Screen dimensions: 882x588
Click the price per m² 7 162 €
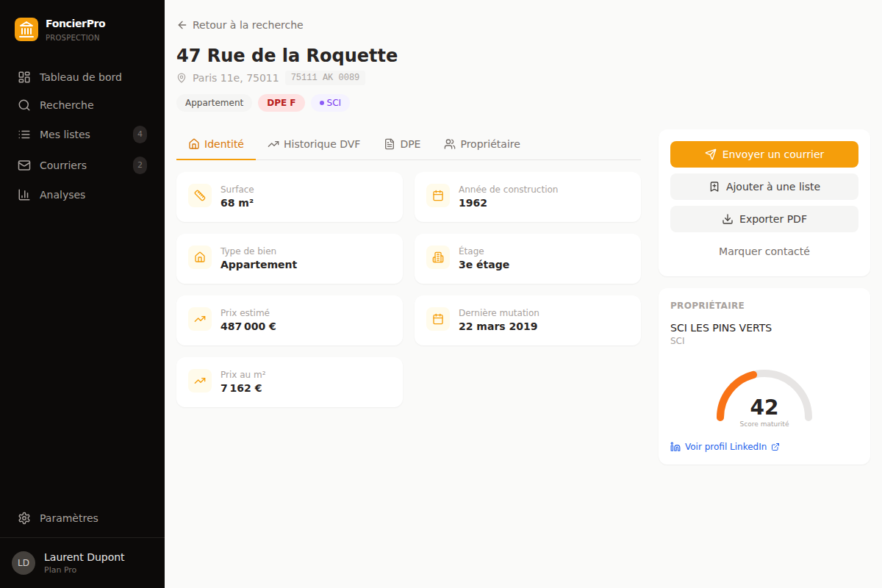tap(241, 388)
